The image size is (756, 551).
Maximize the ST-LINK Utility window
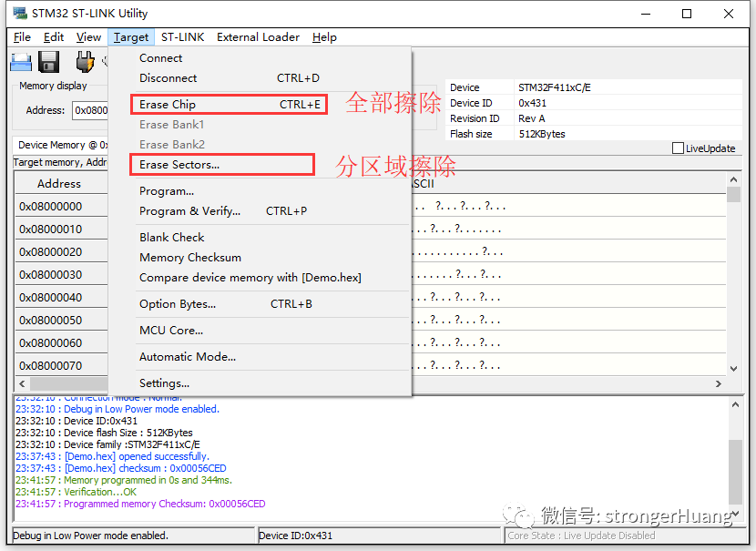[x=687, y=14]
